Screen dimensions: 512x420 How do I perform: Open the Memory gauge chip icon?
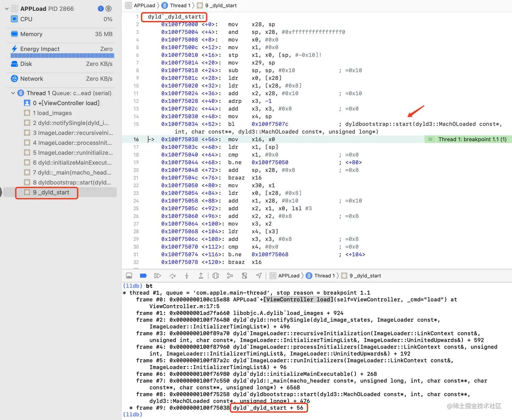14,34
